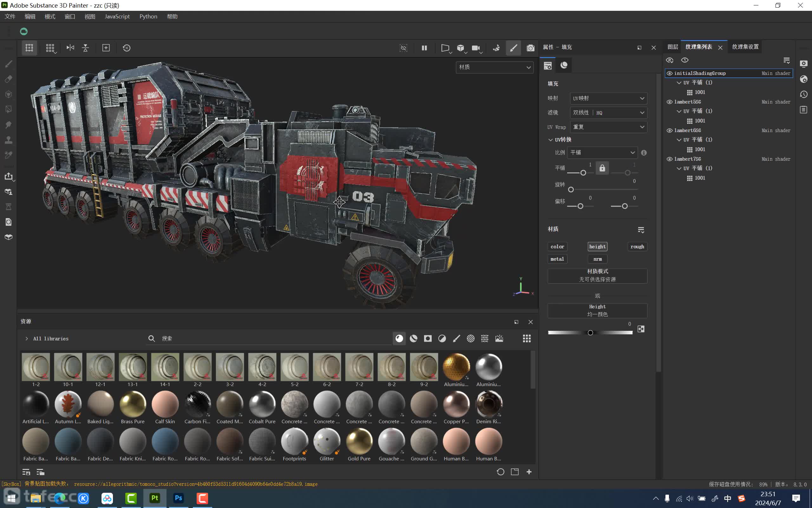Click the Height 均一颜色 button
The image size is (812, 508).
[597, 311]
